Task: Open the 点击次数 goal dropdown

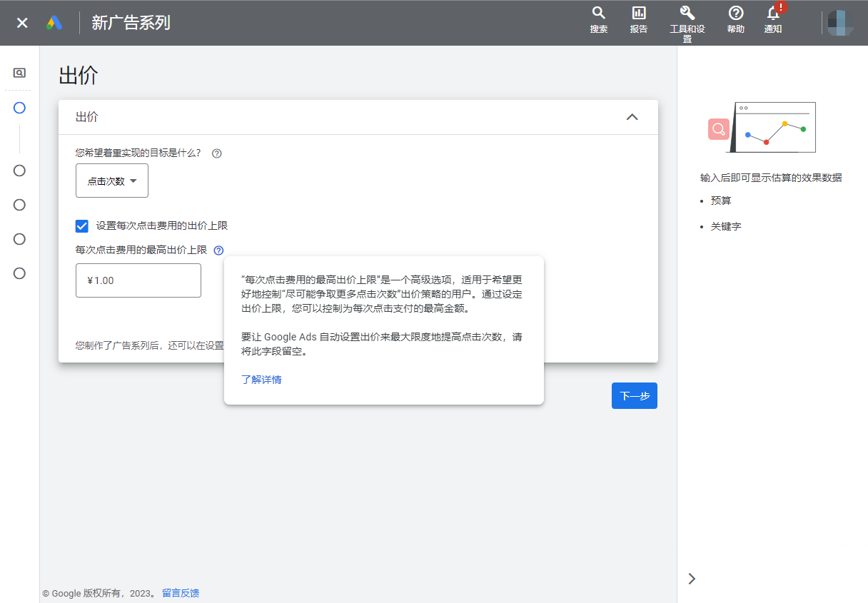Action: click(112, 181)
